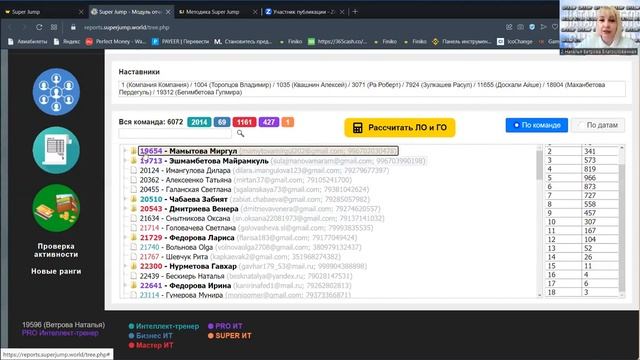640x360 pixels.
Task: Reload the page with the refresh icon
Action: click(39, 27)
